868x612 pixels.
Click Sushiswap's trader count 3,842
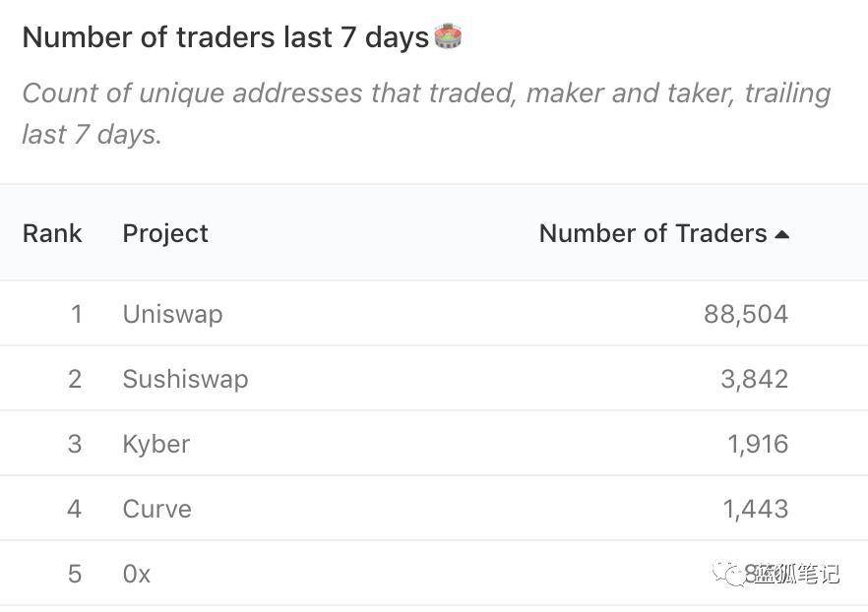pos(754,379)
